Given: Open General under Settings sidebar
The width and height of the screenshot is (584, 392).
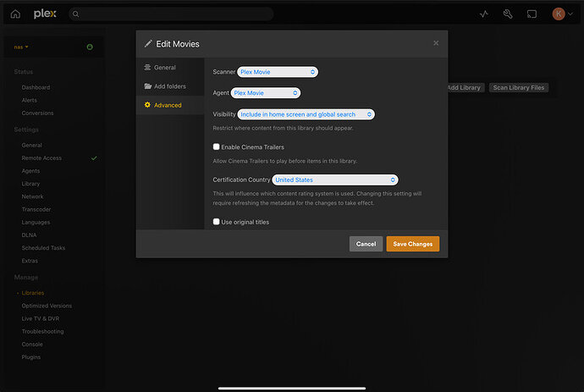Looking at the screenshot, I should click(x=31, y=145).
